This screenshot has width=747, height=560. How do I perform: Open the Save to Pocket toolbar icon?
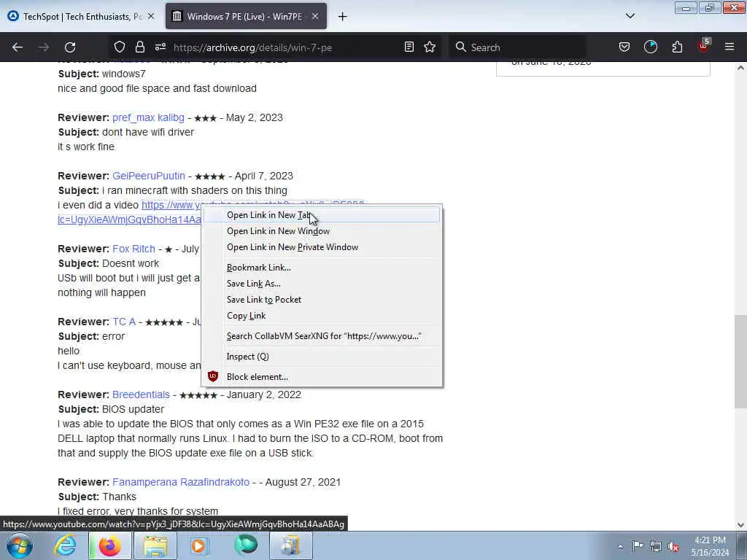[624, 47]
